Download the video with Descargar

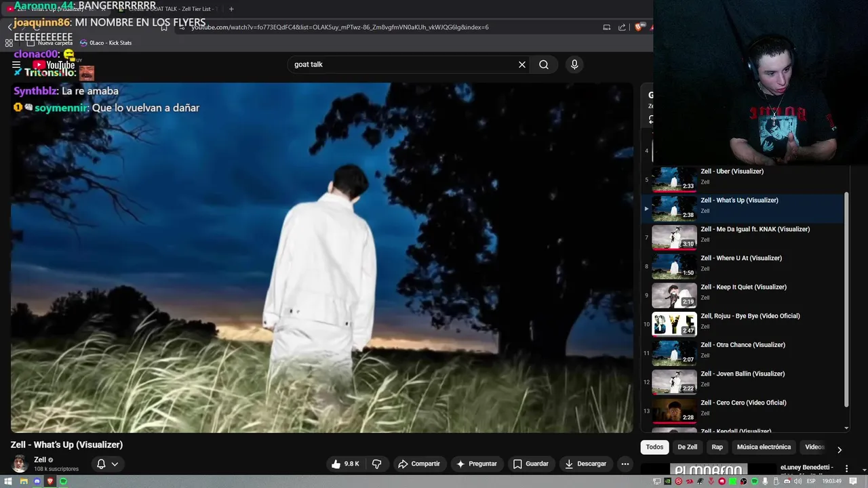tap(586, 464)
